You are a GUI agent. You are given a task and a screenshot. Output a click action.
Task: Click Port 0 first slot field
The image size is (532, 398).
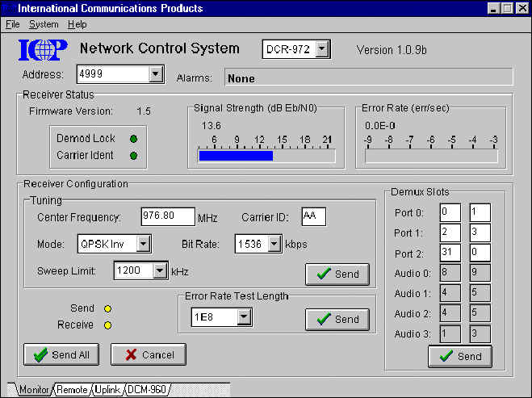point(450,212)
